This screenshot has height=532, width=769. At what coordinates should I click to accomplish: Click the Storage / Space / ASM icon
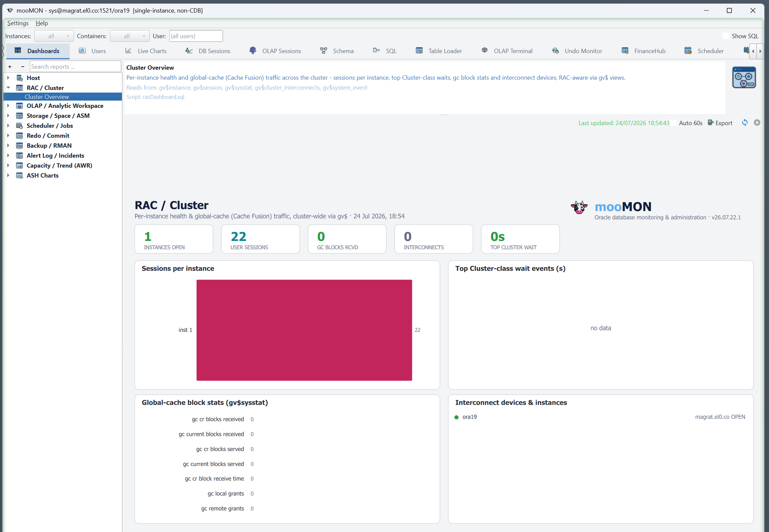[20, 116]
